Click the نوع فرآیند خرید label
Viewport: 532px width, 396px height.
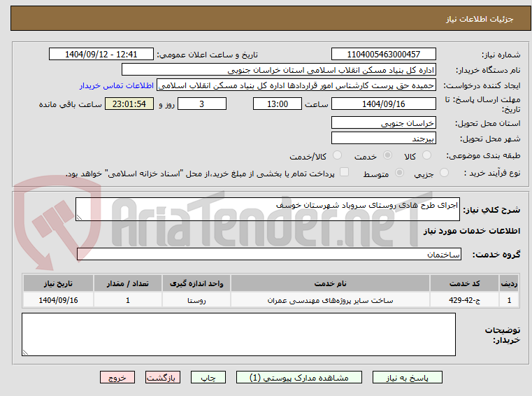point(492,173)
